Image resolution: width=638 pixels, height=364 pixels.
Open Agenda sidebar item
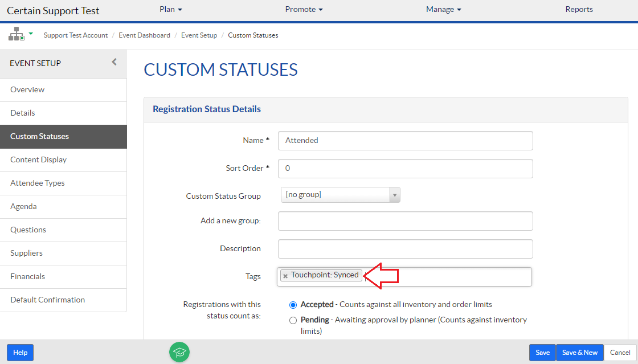coord(63,207)
